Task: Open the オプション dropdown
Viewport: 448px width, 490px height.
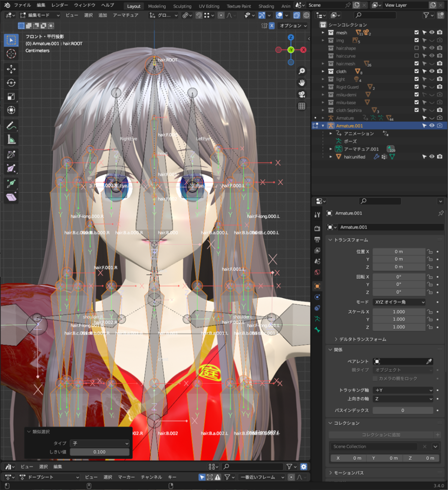Action: point(293,26)
